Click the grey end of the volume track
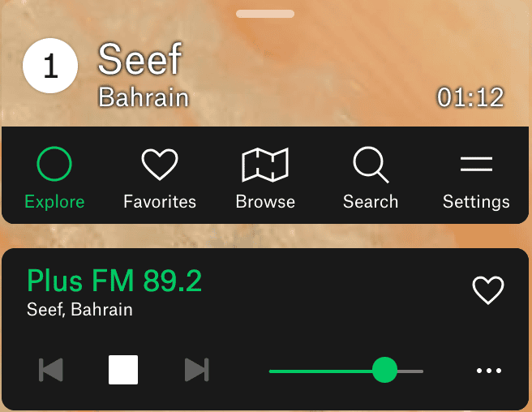The width and height of the screenshot is (532, 412). [410, 371]
